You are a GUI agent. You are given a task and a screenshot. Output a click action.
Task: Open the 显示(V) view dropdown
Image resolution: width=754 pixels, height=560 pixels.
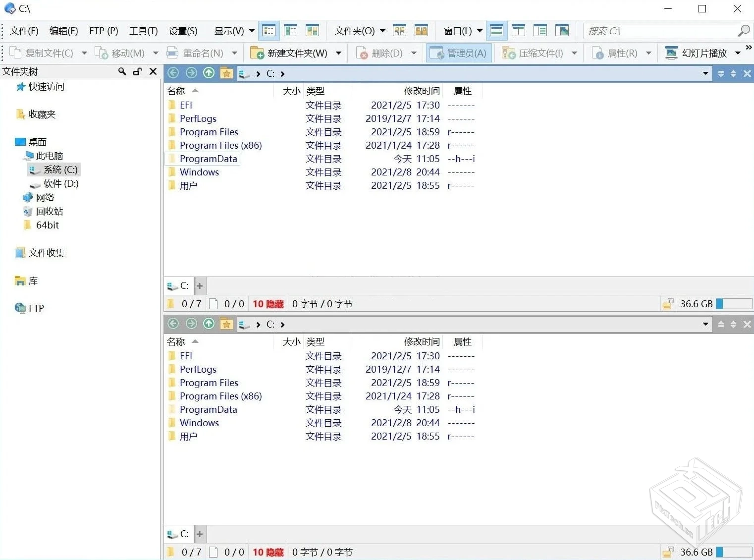coord(233,30)
